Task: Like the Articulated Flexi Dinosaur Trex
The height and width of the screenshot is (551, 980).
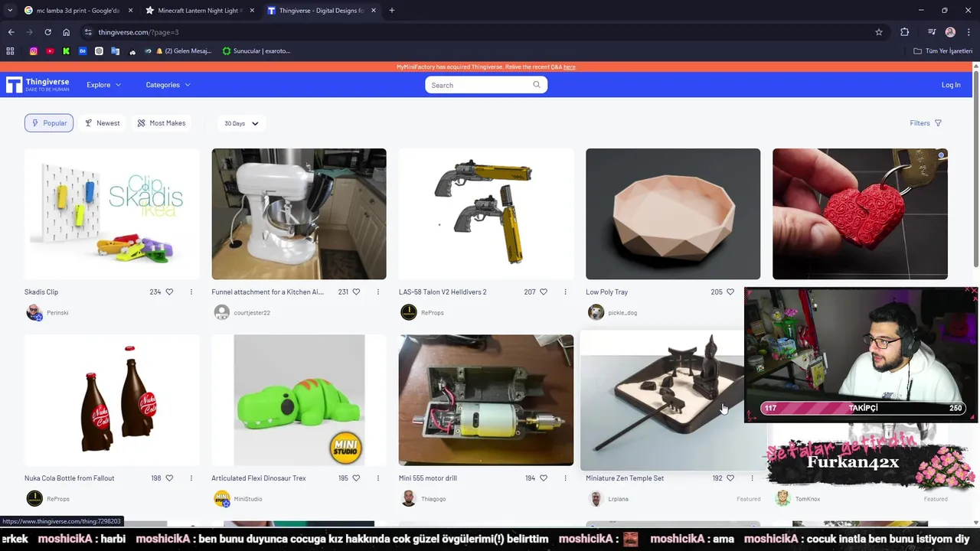Action: tap(356, 478)
